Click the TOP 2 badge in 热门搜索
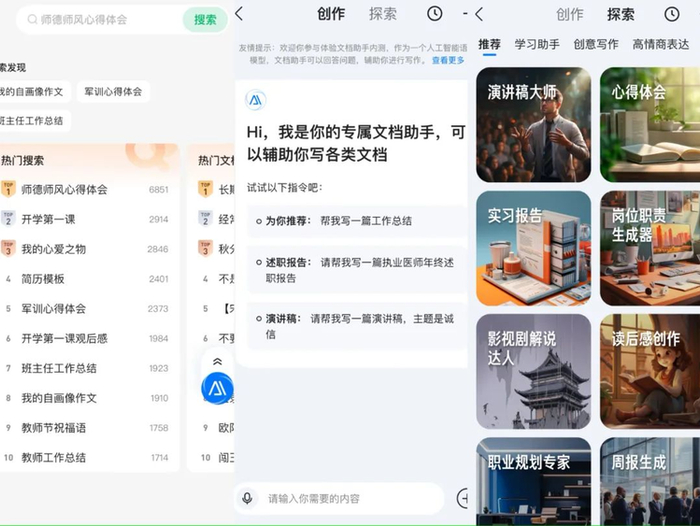Image resolution: width=700 pixels, height=526 pixels. [x=8, y=219]
